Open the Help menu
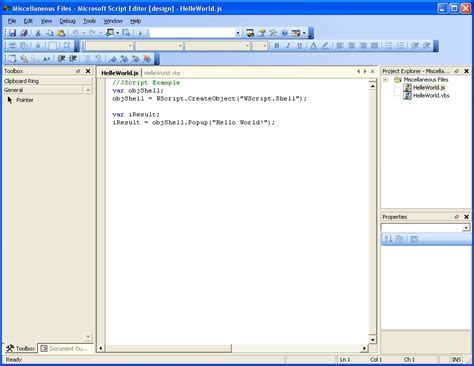Screen dimensions: 474x366 point(135,21)
